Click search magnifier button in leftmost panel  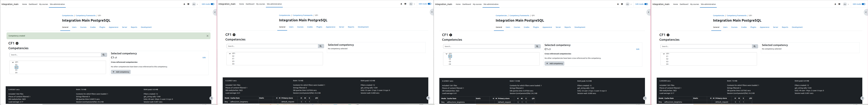point(104,54)
